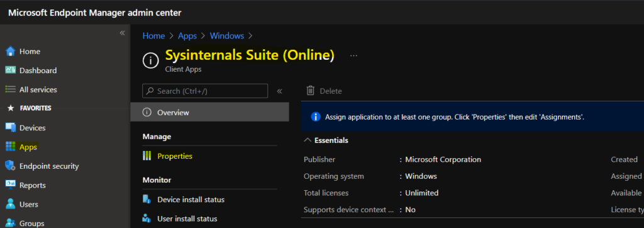
Task: Open Device install status under Monitor
Action: point(191,200)
